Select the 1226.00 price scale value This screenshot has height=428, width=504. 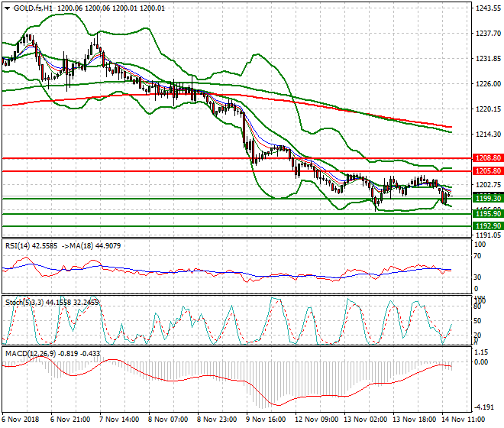[x=488, y=83]
